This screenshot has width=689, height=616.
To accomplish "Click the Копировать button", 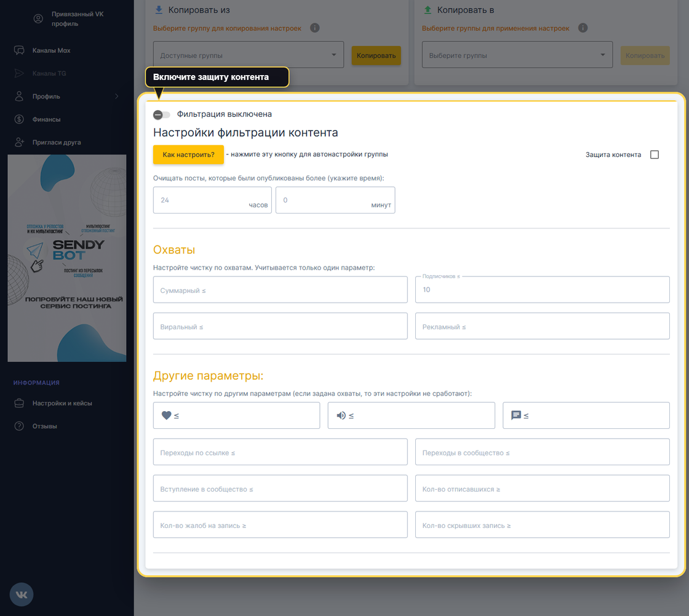I will coord(377,54).
